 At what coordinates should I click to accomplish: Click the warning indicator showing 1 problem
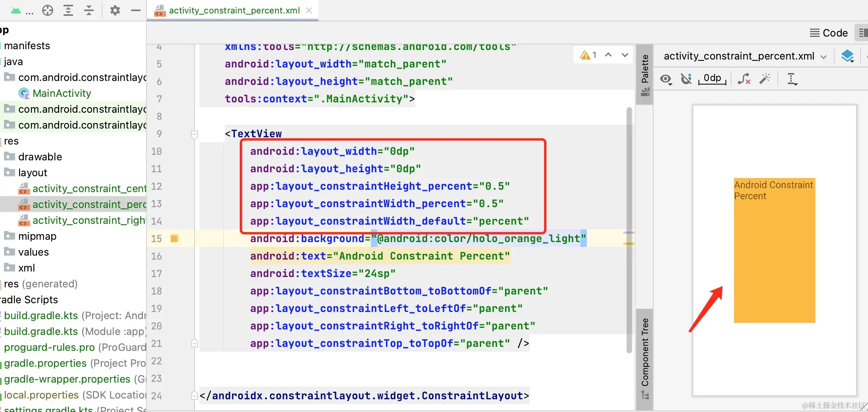(x=588, y=55)
